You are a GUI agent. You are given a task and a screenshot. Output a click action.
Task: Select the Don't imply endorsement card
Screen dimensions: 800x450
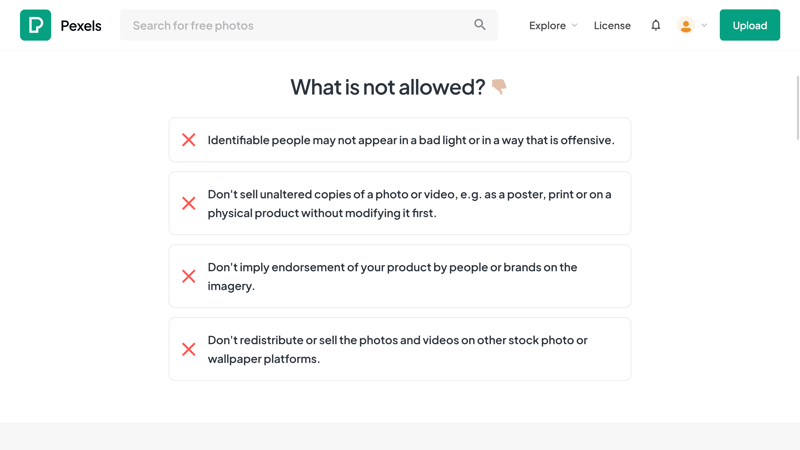pos(400,276)
